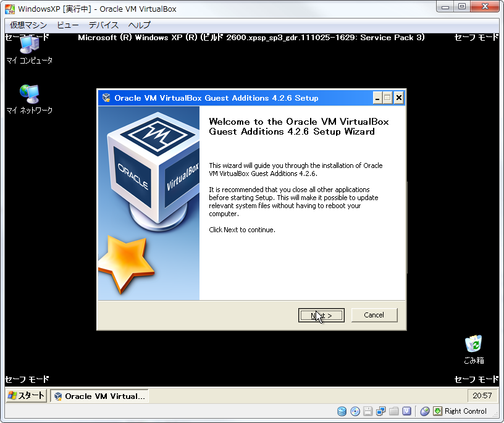
Task: Open the デバイス menu
Action: pos(103,25)
